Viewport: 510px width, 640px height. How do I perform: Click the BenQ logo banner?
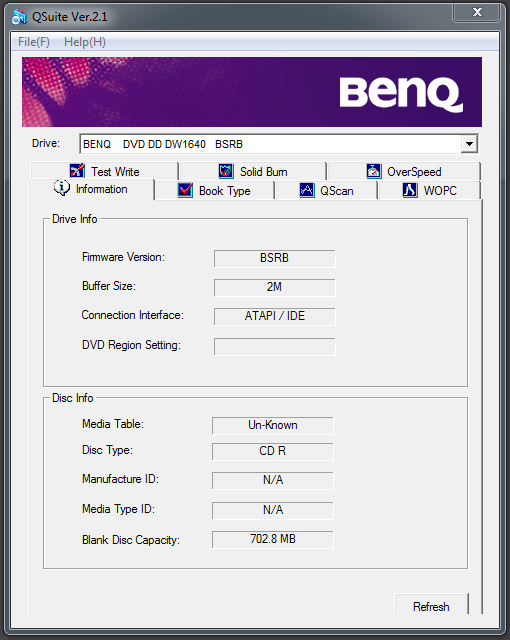252,92
